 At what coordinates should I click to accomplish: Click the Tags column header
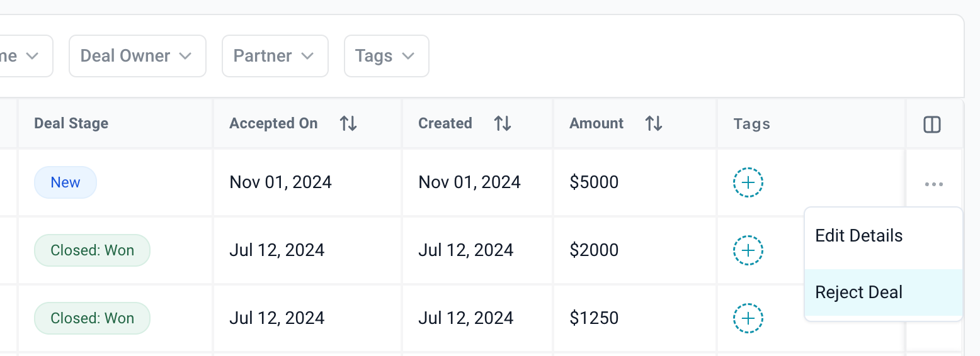751,124
